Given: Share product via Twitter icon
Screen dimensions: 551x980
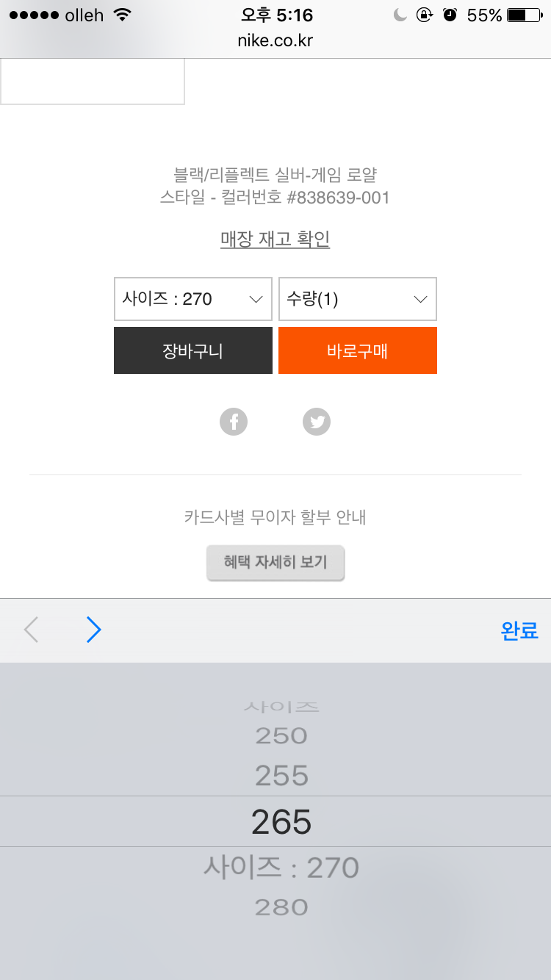Looking at the screenshot, I should (x=317, y=422).
